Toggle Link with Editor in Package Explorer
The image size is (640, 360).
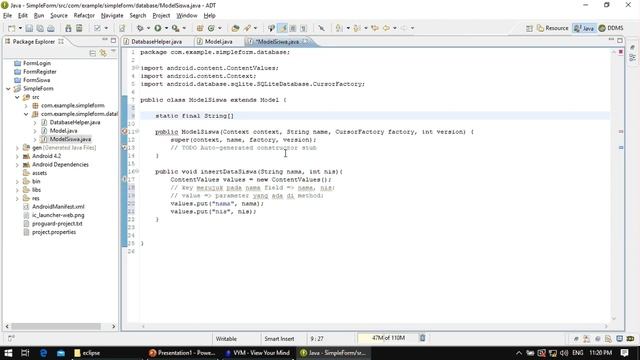(103, 53)
